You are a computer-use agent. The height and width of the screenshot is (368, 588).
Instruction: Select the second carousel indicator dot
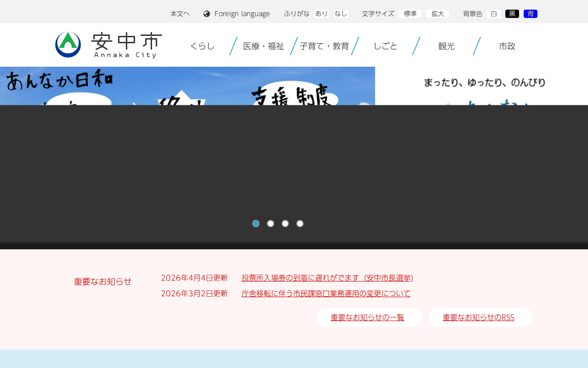(271, 224)
